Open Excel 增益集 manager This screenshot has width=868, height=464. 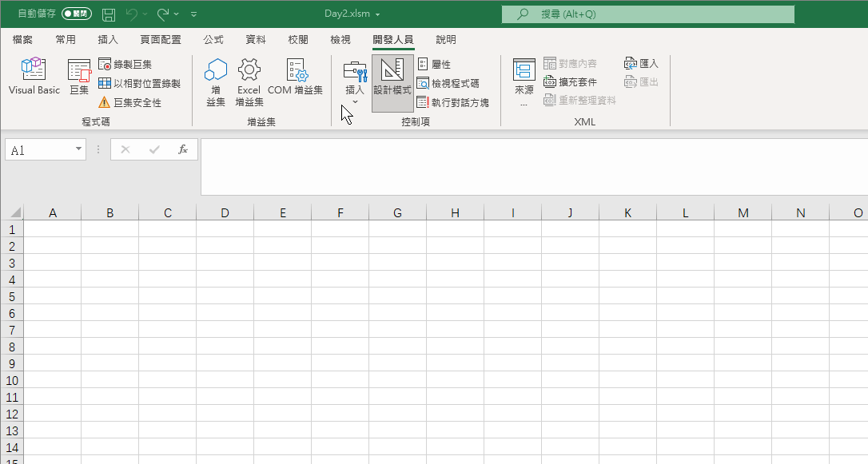click(x=249, y=82)
